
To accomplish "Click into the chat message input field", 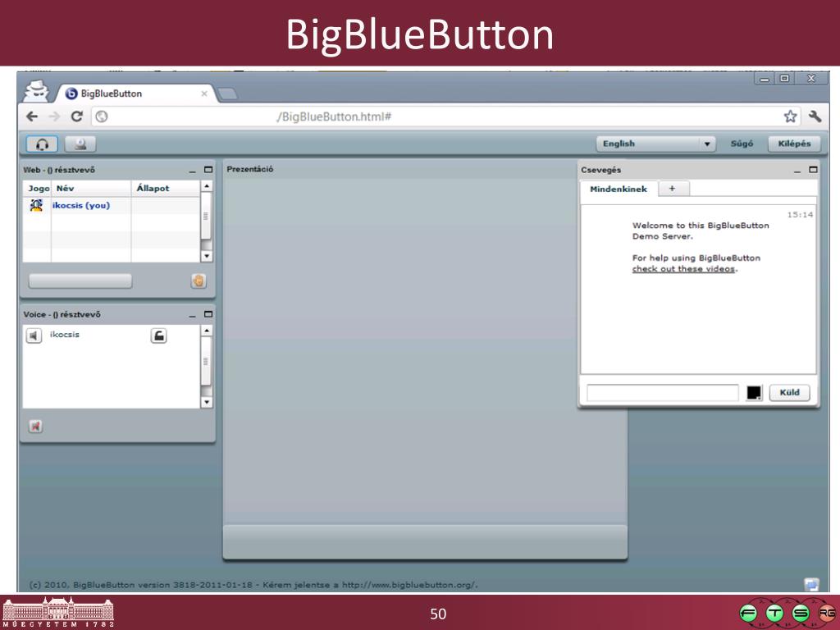I will click(663, 393).
